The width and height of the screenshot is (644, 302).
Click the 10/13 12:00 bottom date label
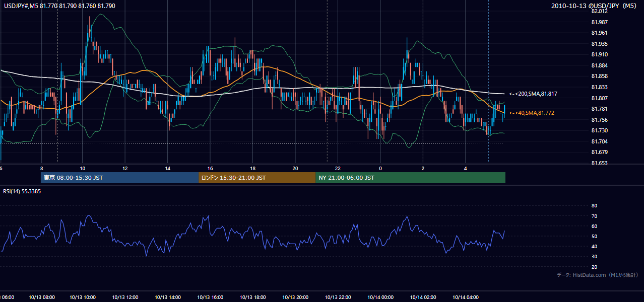coord(125,297)
